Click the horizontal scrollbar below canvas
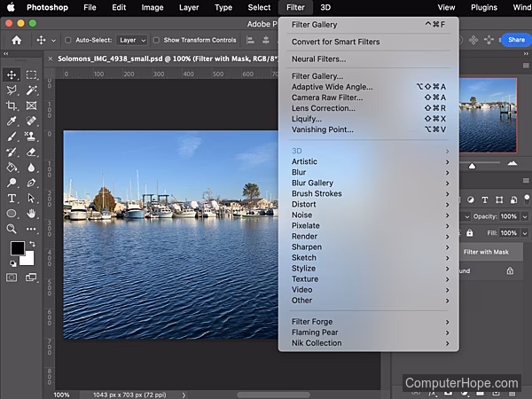The image size is (532, 399). point(273,395)
